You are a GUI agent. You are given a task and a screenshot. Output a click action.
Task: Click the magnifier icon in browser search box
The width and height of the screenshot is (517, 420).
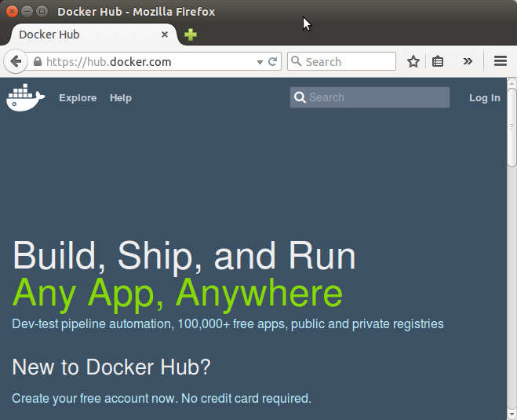pyautogui.click(x=296, y=61)
